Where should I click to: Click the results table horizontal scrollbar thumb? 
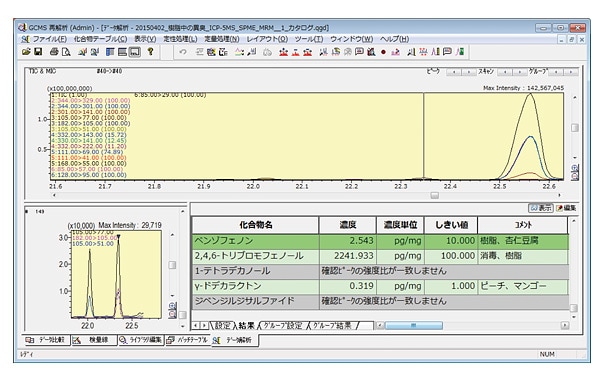pos(413,325)
